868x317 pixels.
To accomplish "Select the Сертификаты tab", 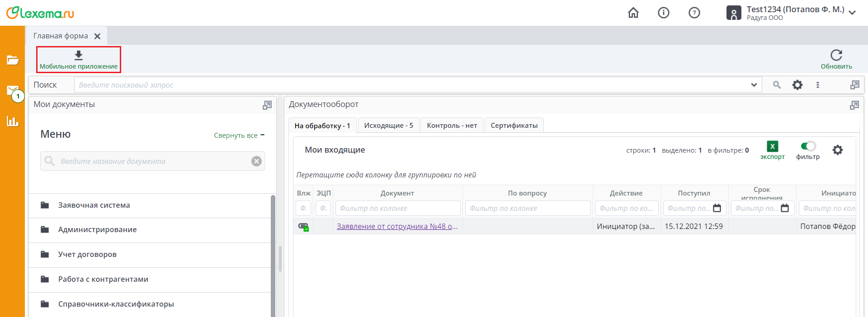I will tap(514, 126).
